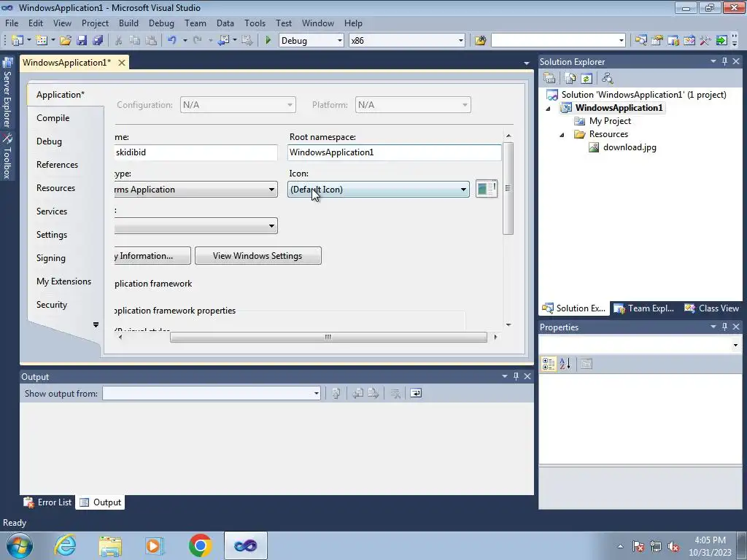This screenshot has height=560, width=747.
Task: Switch to the Team Explorer tab
Action: pyautogui.click(x=644, y=308)
